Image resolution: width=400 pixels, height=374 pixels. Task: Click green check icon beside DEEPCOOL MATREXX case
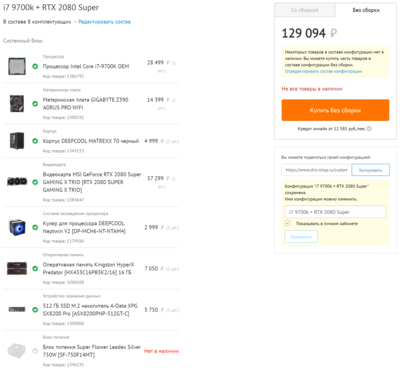pos(35,141)
